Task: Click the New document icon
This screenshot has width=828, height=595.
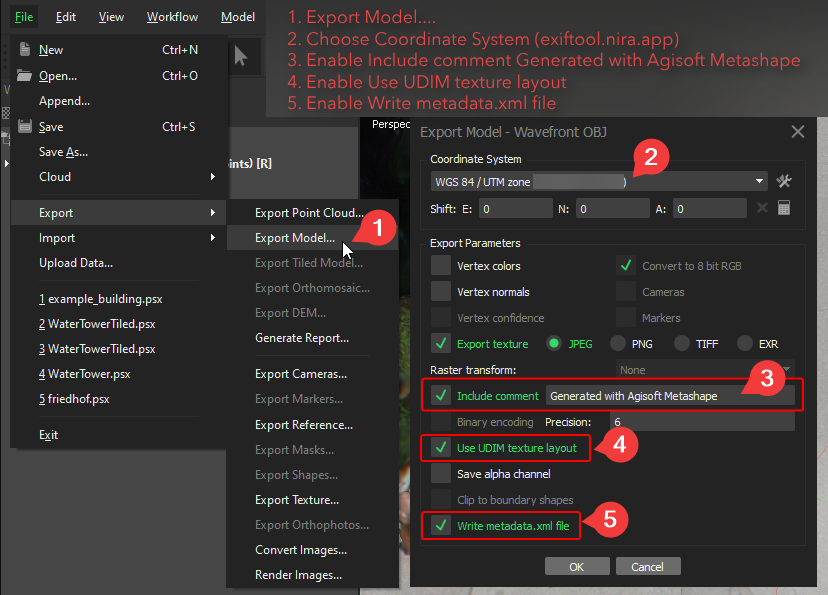Action: [24, 49]
